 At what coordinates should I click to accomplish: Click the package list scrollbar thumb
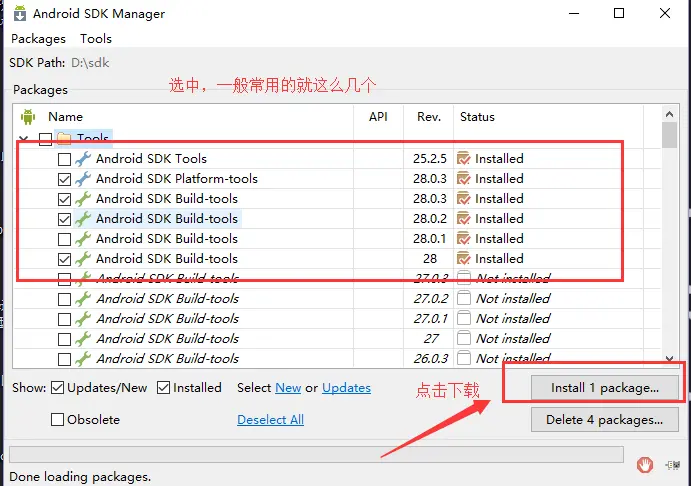click(669, 135)
